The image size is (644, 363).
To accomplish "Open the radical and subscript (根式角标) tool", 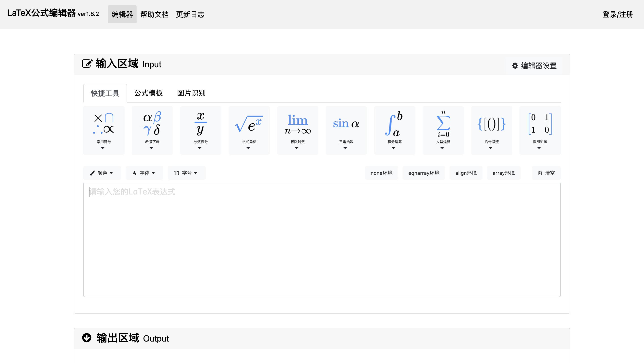I will 249,130.
